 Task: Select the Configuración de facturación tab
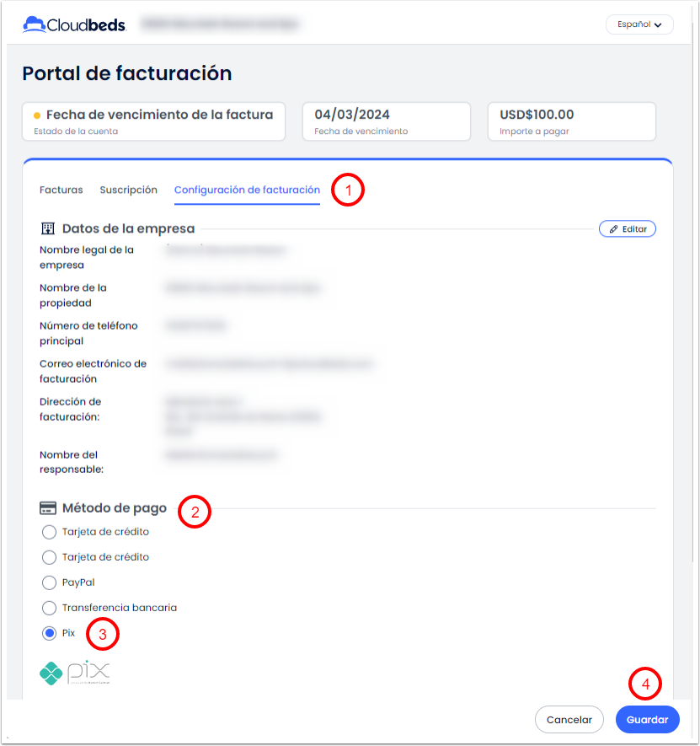click(247, 190)
